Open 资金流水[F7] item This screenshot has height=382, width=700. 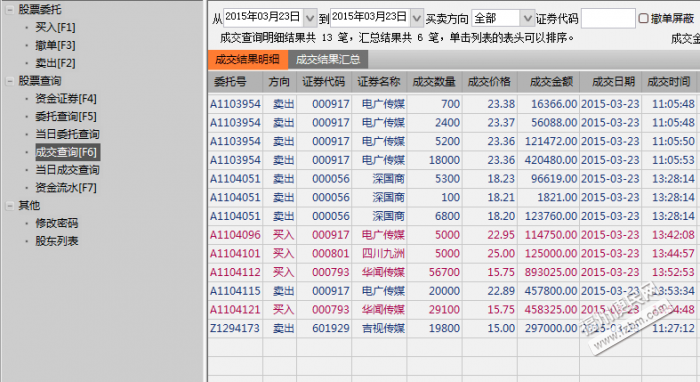click(x=66, y=188)
